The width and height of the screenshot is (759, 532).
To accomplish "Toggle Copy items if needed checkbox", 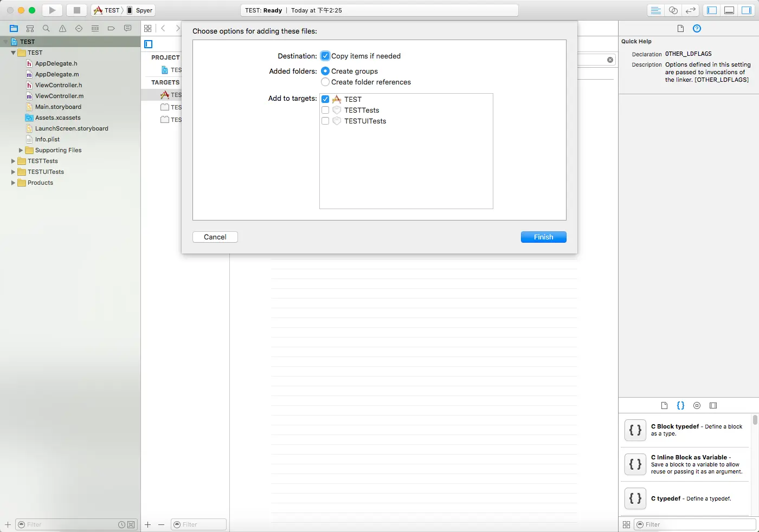I will tap(325, 56).
